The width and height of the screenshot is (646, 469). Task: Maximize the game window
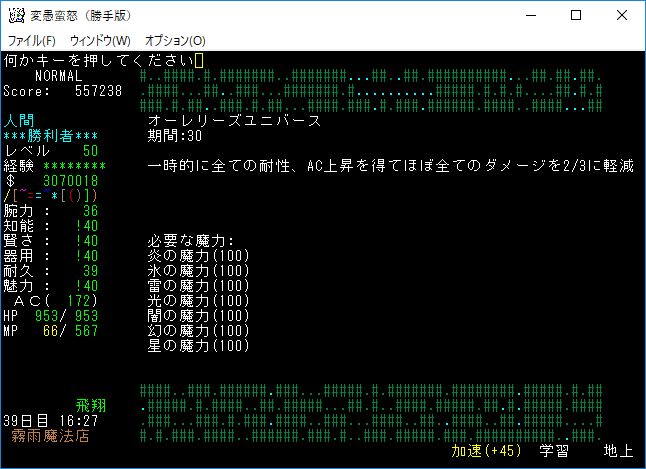(x=576, y=15)
